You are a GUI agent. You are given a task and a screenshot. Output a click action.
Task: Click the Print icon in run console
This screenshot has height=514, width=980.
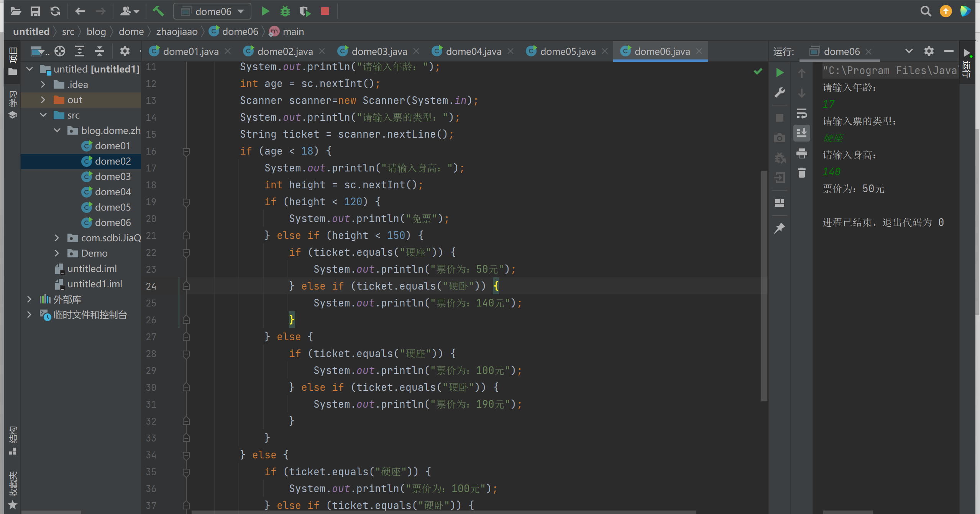(x=801, y=153)
